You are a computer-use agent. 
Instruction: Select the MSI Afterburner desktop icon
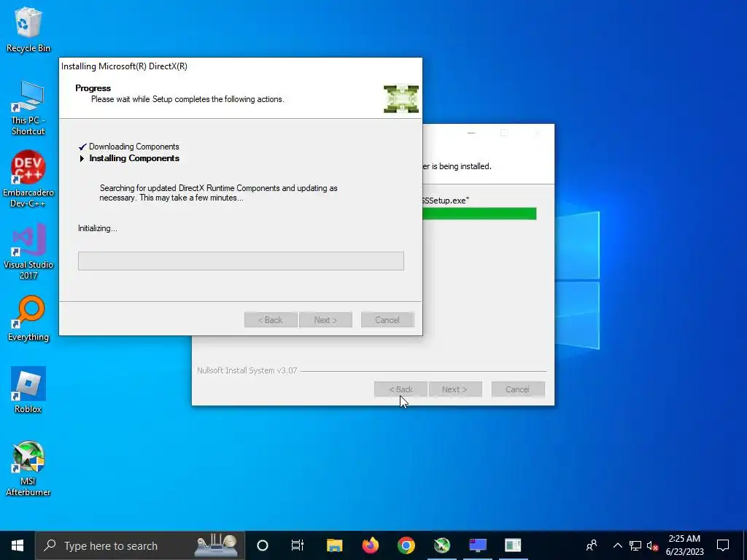28,469
